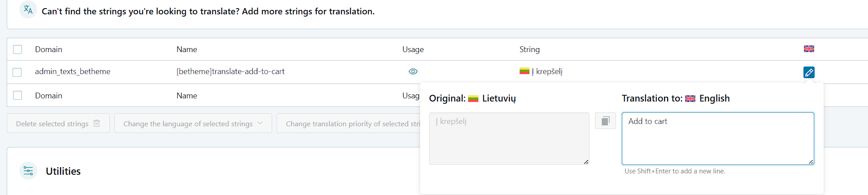Click the trash icon on Delete selected strings
Image resolution: width=868 pixels, height=195 pixels.
(97, 124)
